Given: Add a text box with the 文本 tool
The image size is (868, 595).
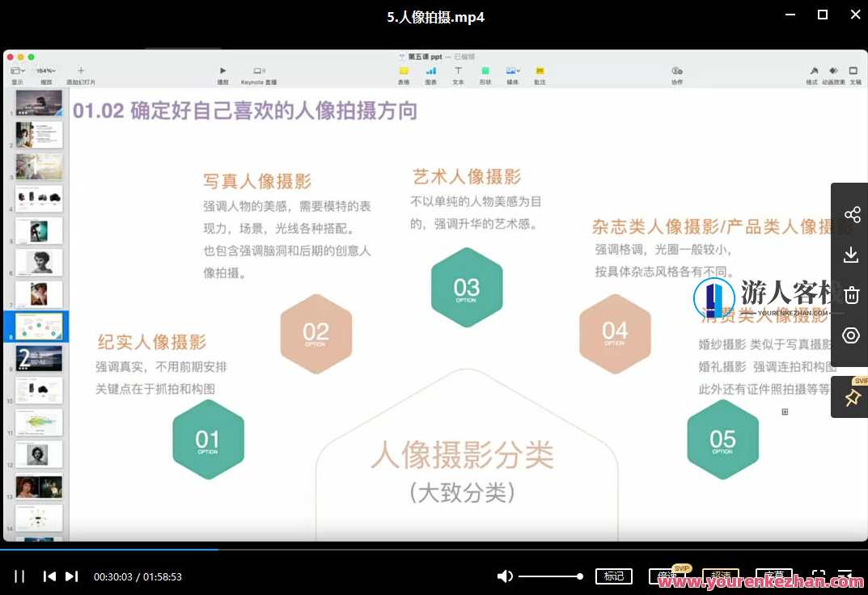Looking at the screenshot, I should click(458, 71).
